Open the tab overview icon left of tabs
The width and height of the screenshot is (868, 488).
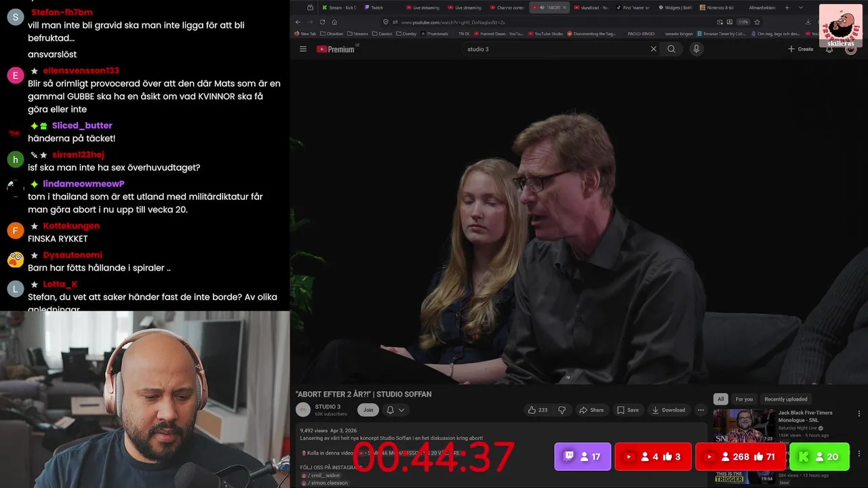tap(310, 7)
